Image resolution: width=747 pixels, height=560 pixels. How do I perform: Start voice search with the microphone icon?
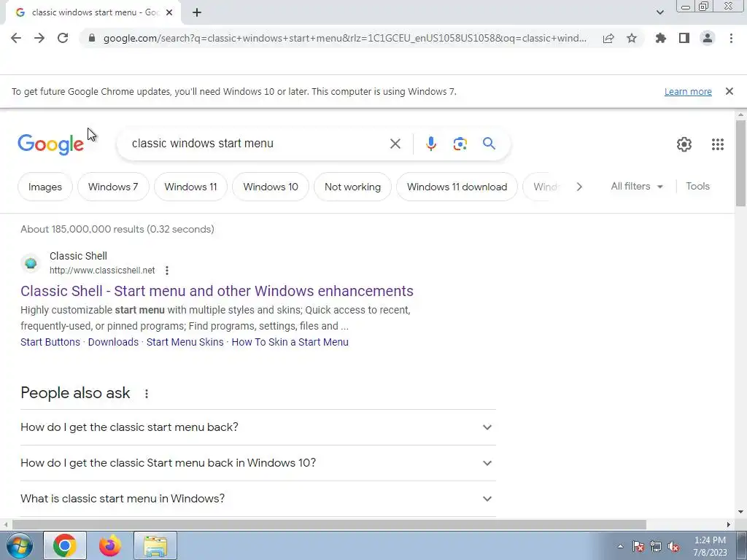[431, 144]
